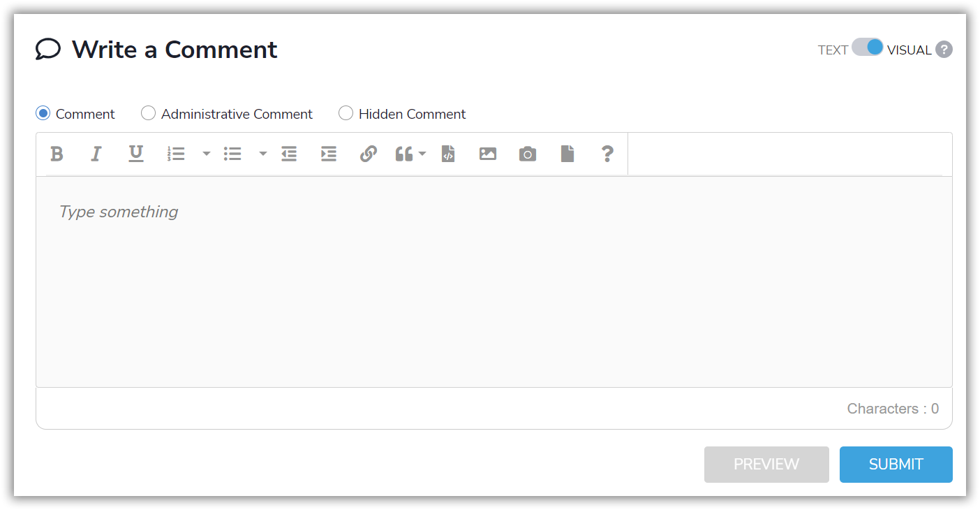Viewport: 980px width, 510px height.
Task: Insert a hyperlink with the link icon
Action: click(x=368, y=154)
